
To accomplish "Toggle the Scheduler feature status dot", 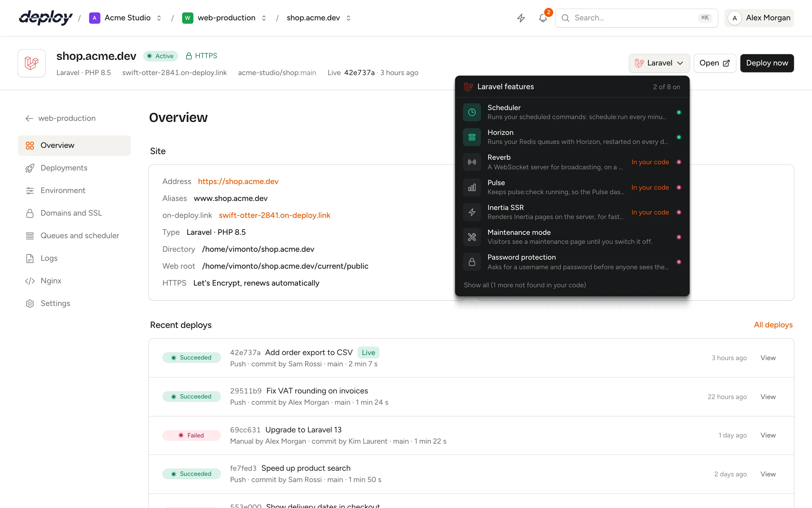I will [678, 112].
